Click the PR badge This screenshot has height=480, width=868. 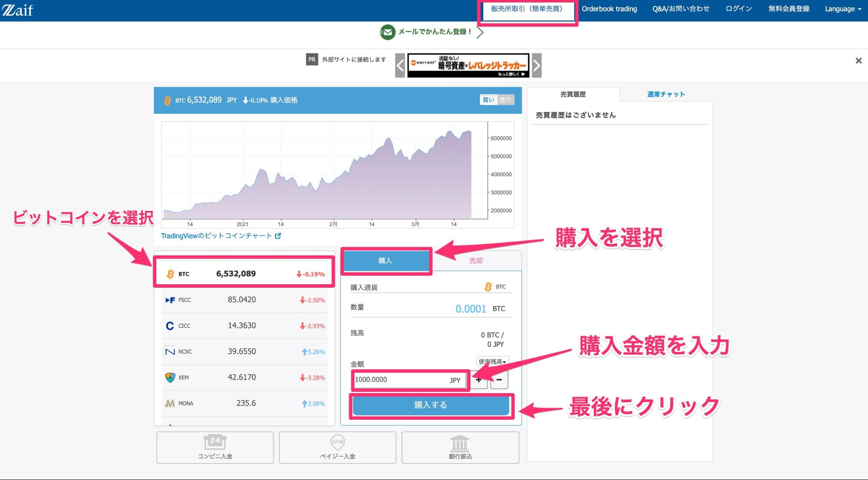coord(312,60)
